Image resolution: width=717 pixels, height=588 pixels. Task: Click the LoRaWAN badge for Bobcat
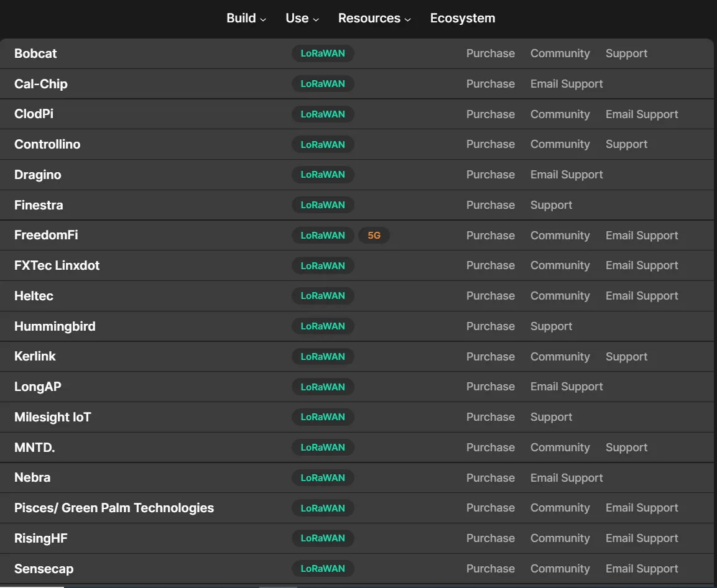[x=323, y=53]
